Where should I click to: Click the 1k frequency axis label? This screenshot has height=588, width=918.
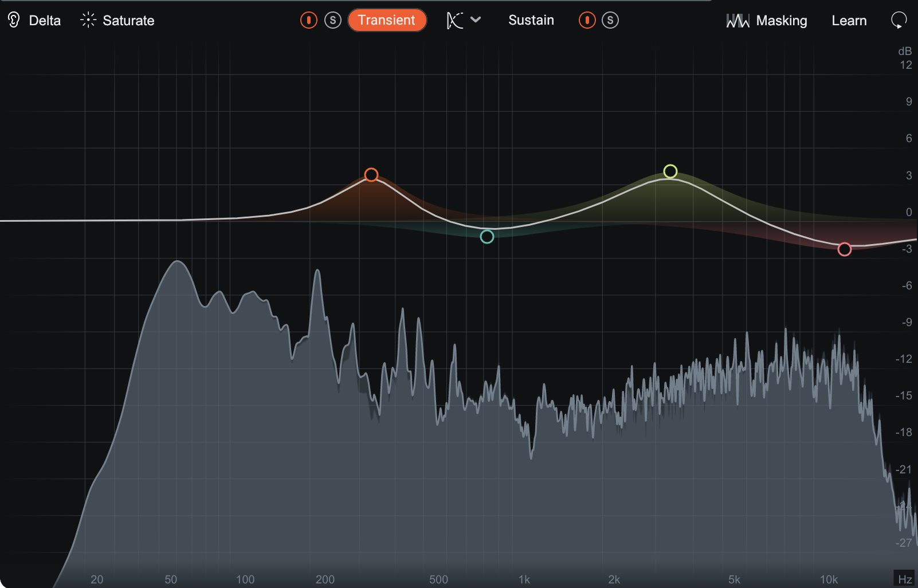(x=524, y=579)
